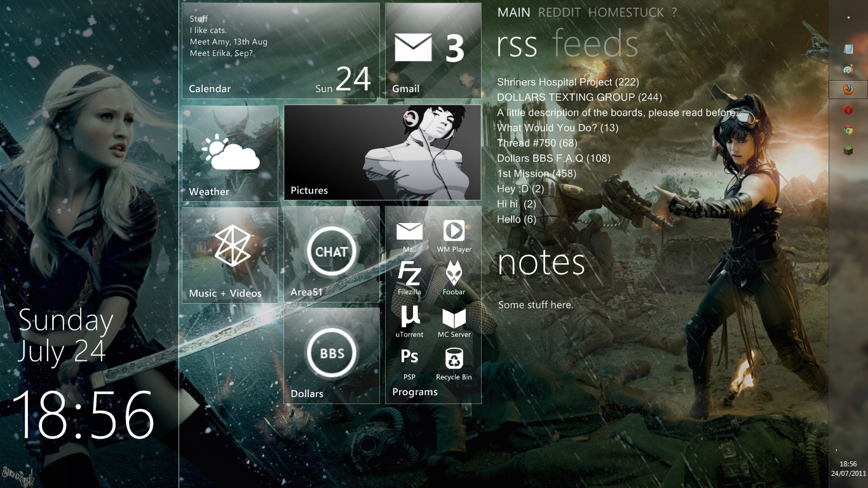Launch Filezilla from the Programs tile
Screen dimensions: 868x488
point(410,278)
